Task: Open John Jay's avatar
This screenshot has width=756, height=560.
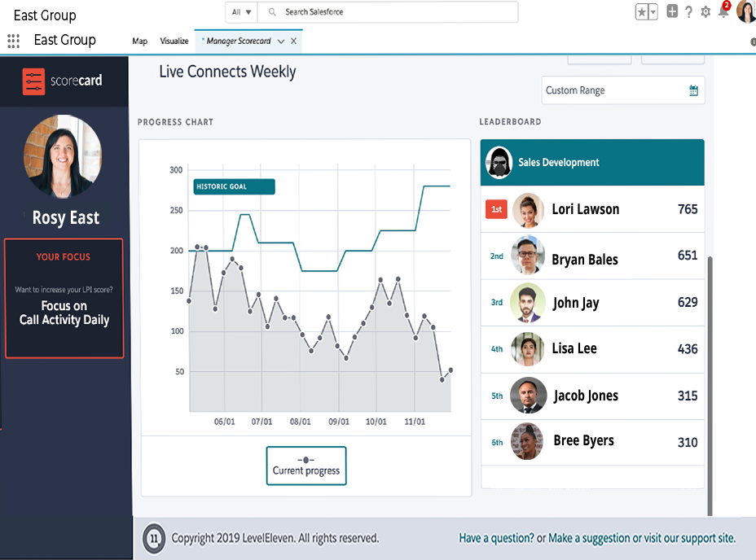Action: 528,303
